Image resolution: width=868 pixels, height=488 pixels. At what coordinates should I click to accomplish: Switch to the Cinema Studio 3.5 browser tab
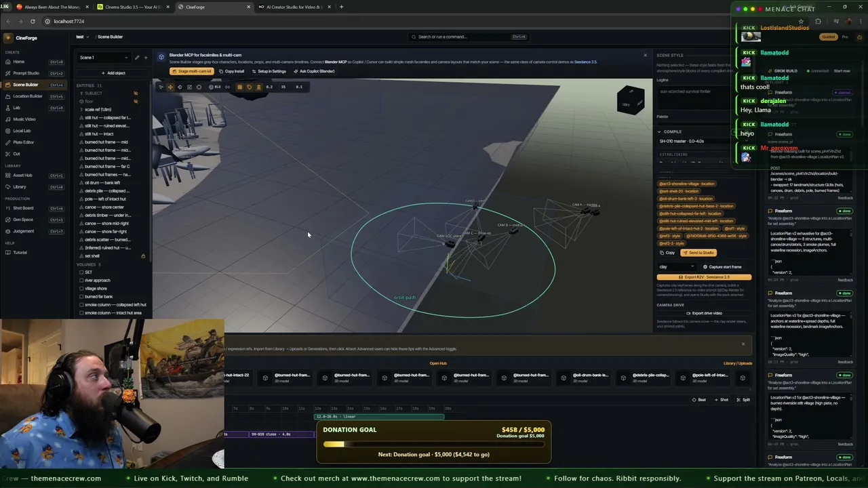(134, 7)
